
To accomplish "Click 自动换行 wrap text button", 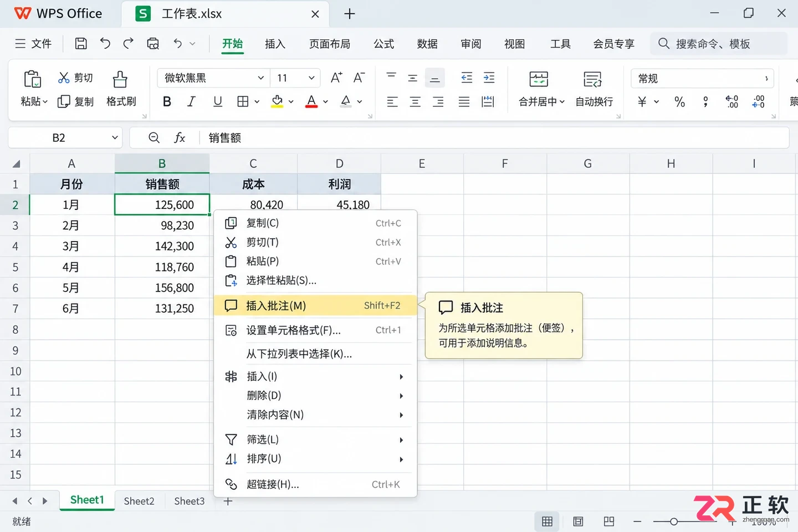I will click(x=594, y=89).
